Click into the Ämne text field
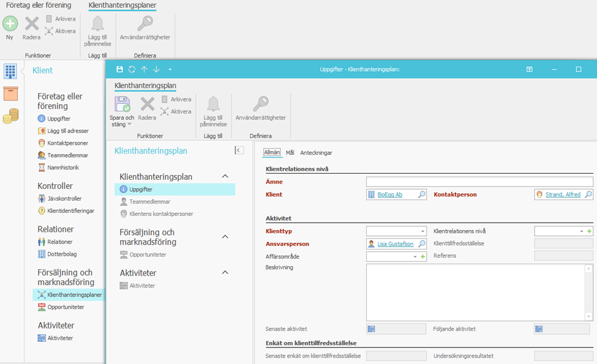Screen dimensions: 597x364 pyautogui.click(x=479, y=182)
